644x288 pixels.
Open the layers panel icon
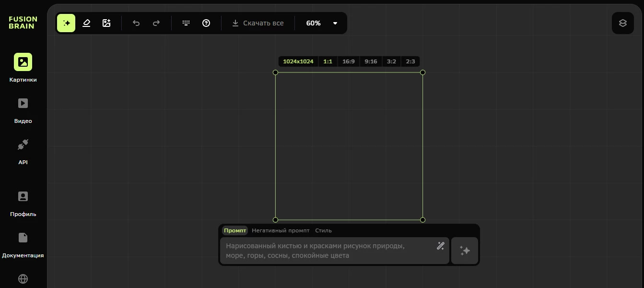(x=623, y=23)
